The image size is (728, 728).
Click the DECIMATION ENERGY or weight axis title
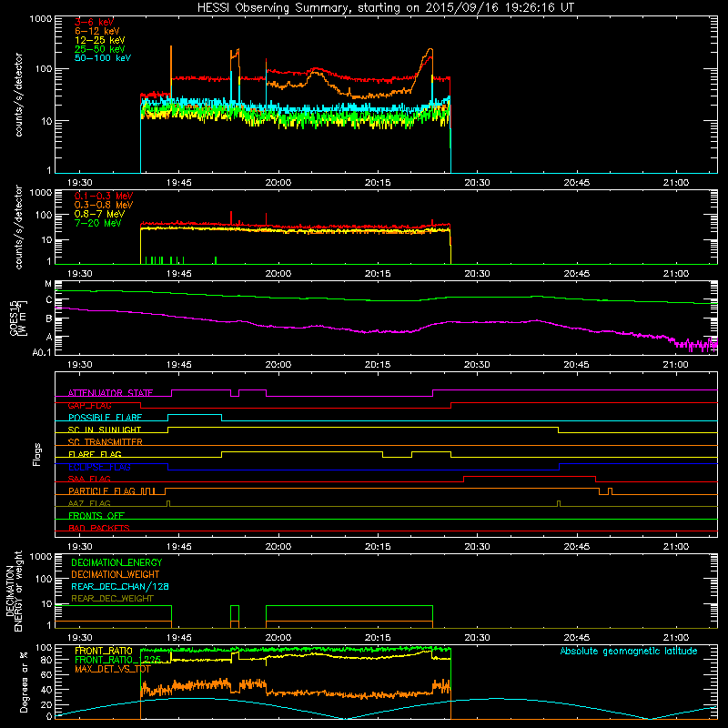pyautogui.click(x=14, y=591)
